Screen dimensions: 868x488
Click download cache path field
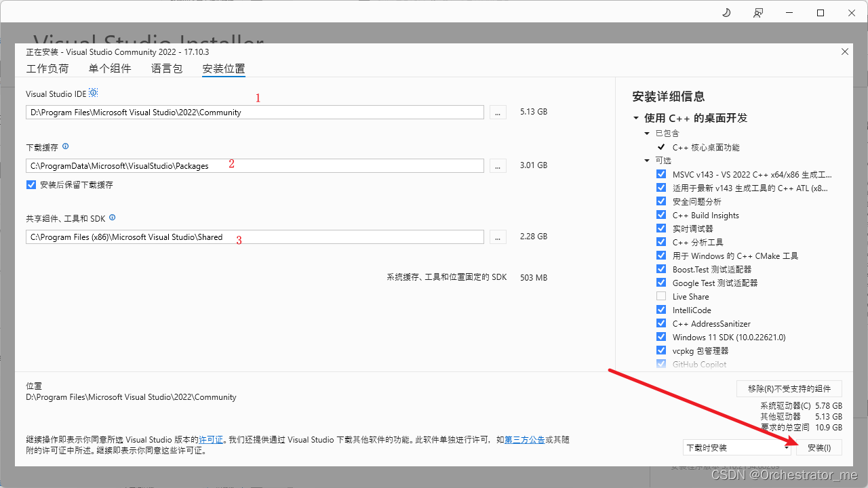click(255, 165)
